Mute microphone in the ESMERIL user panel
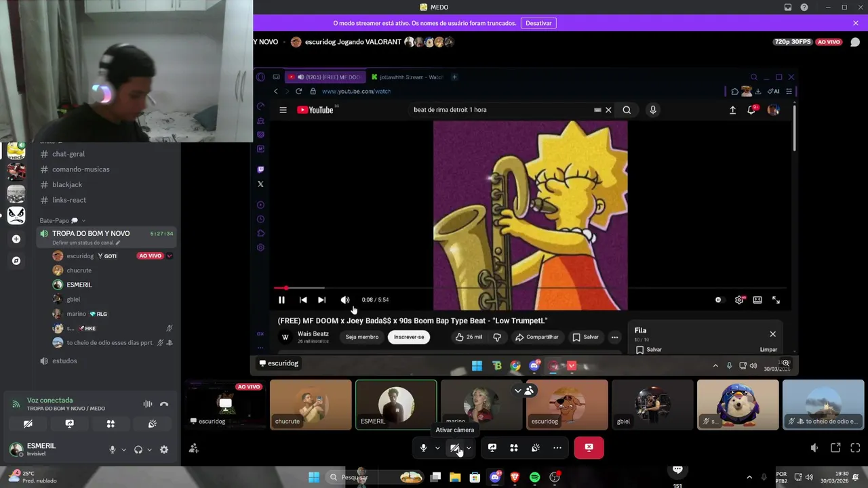This screenshot has width=868, height=488. point(113,449)
